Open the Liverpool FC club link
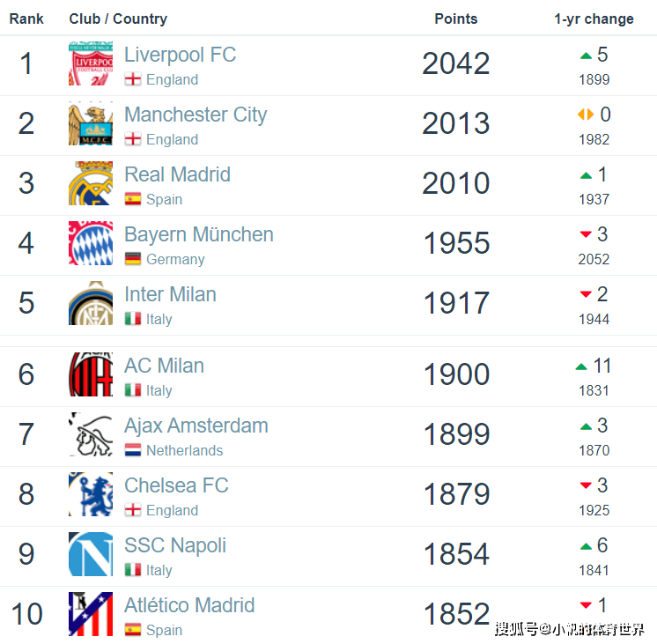The width and height of the screenshot is (657, 644). click(x=181, y=55)
